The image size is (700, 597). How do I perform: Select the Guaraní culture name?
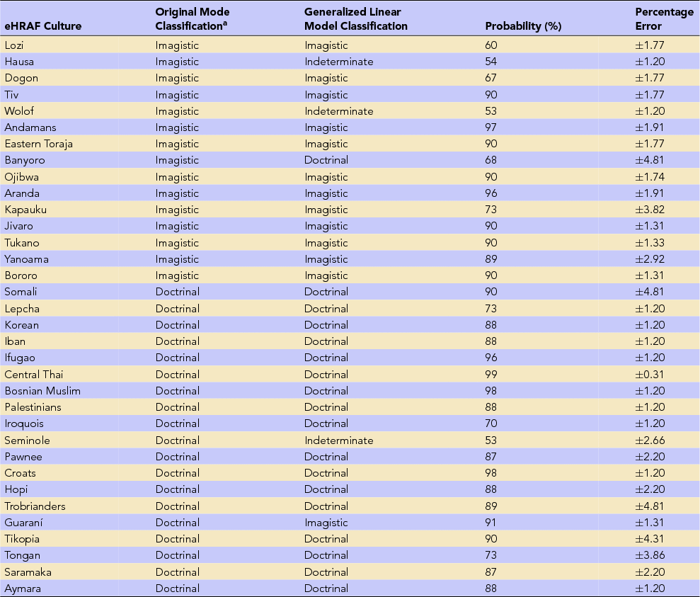24,523
